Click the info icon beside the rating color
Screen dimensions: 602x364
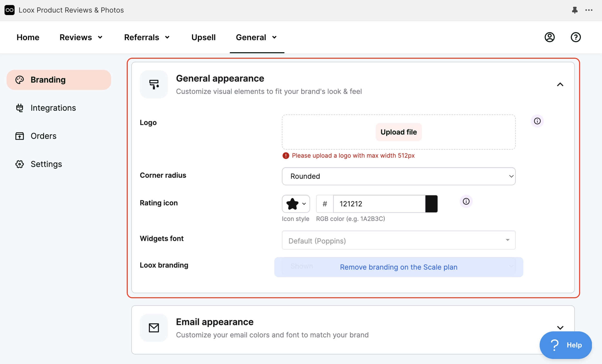(x=466, y=201)
